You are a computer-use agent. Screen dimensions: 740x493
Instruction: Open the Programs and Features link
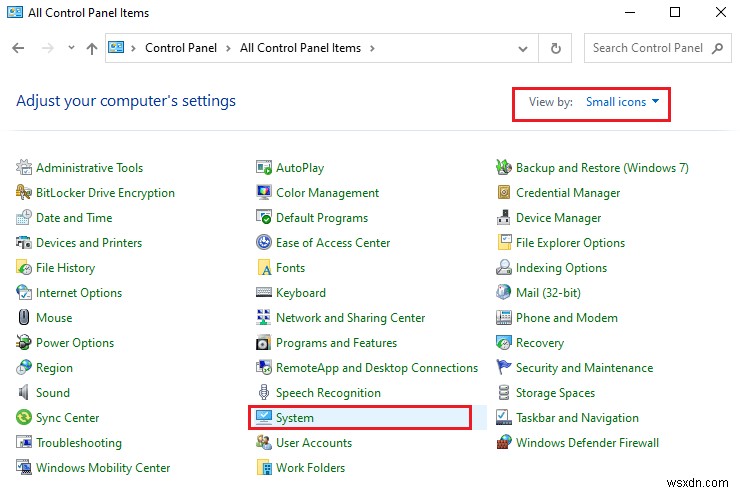pos(336,343)
